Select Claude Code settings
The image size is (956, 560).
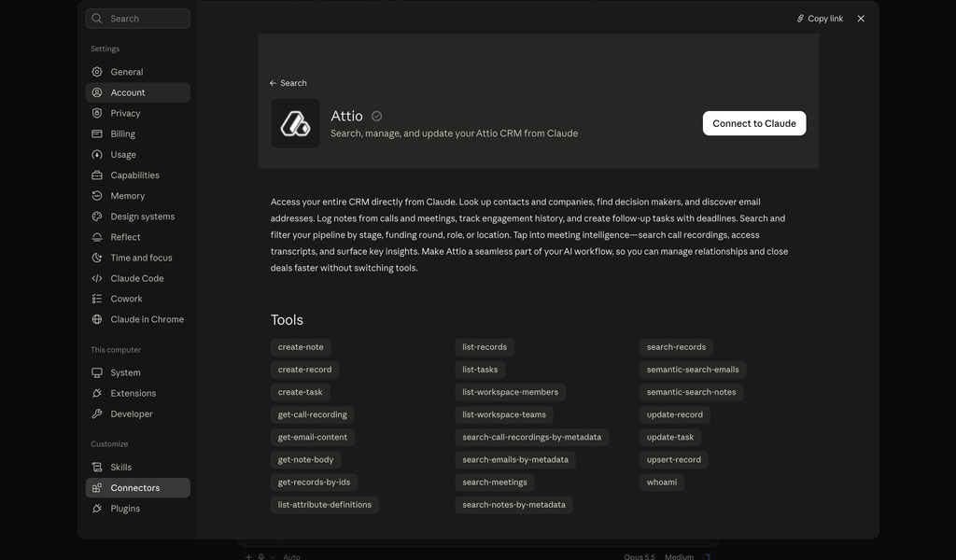click(x=138, y=278)
